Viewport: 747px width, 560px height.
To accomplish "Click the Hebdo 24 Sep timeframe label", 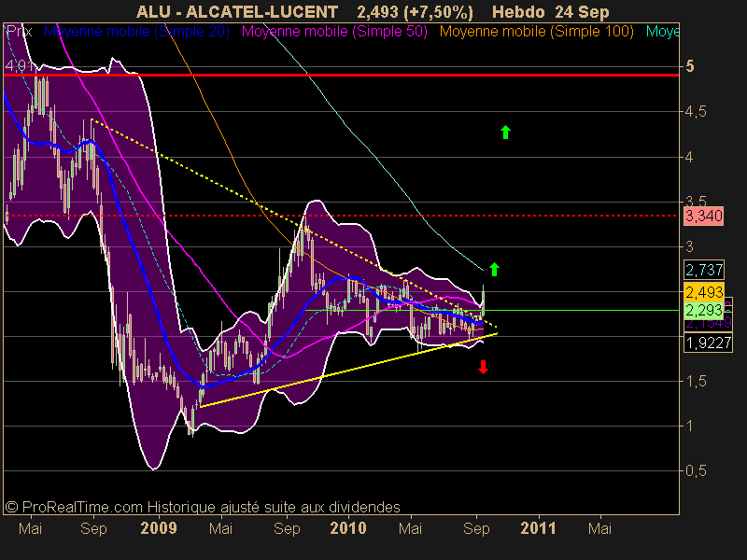I will click(550, 11).
